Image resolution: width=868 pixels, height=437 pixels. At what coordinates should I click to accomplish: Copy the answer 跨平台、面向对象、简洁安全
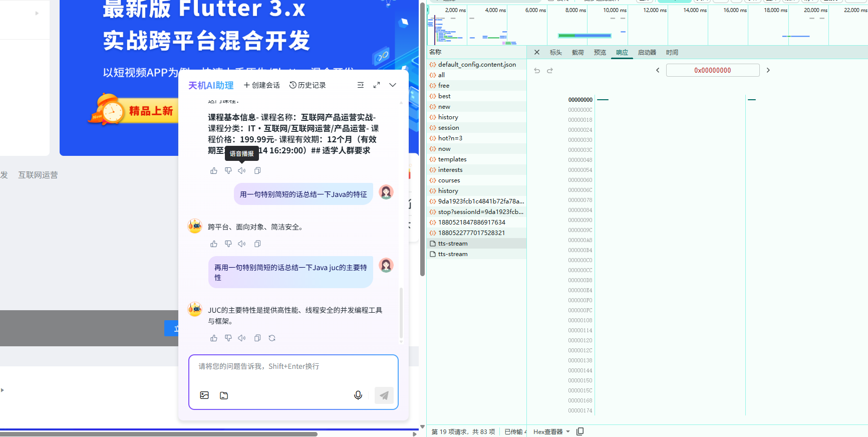point(257,244)
